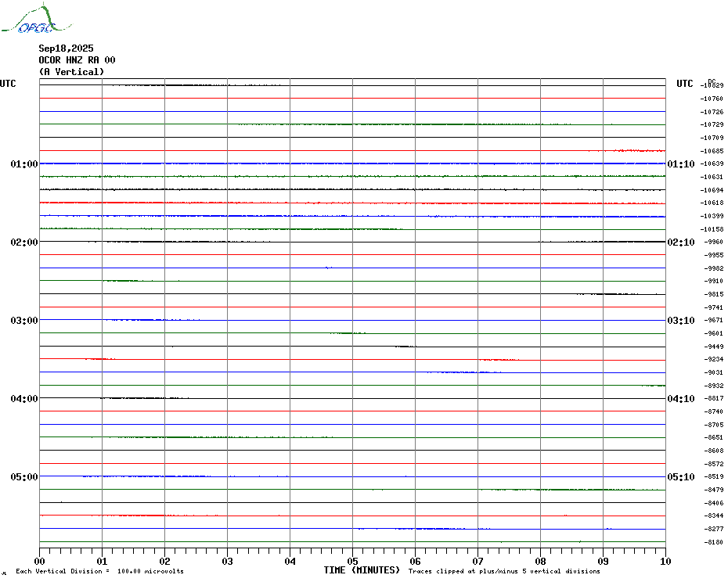The image size is (728, 582).
Task: Click the 03:10 time label
Action: click(x=681, y=321)
